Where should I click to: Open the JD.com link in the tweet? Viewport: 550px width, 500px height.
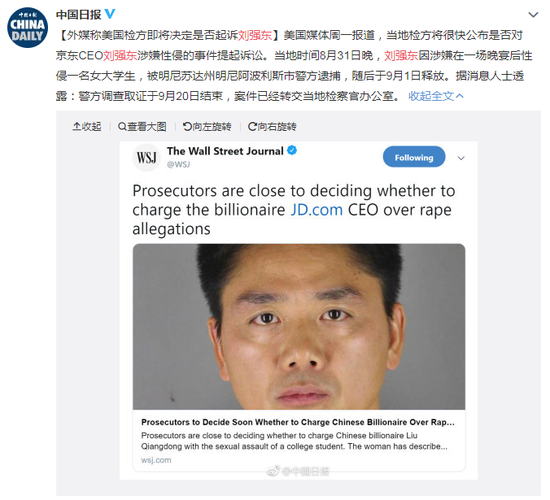click(x=316, y=210)
